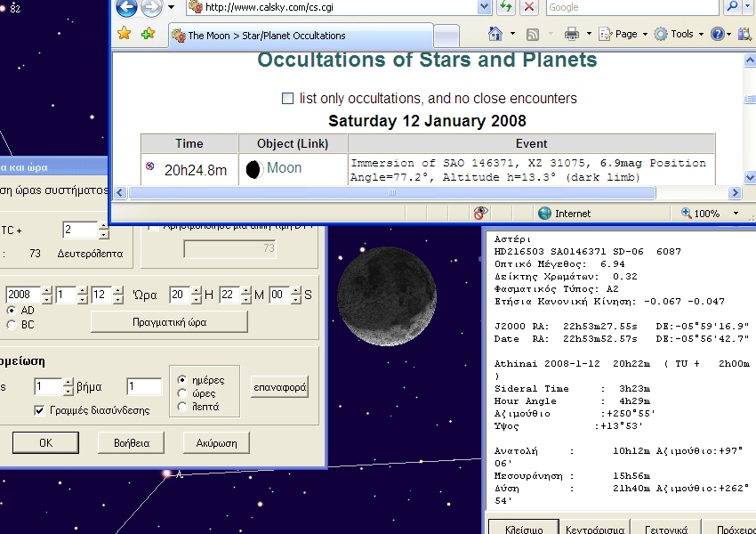Increase the year with the up arrow
This screenshot has height=534, width=756.
[x=47, y=290]
